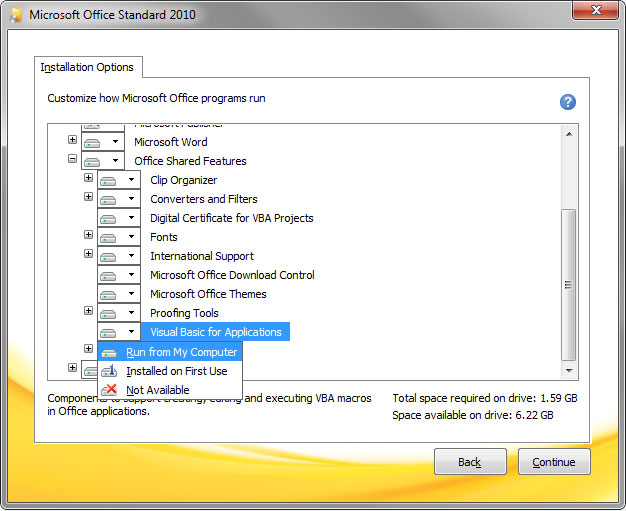The height and width of the screenshot is (511, 626).
Task: Expand the node hidden beside the dropdown menu
Action: point(88,349)
